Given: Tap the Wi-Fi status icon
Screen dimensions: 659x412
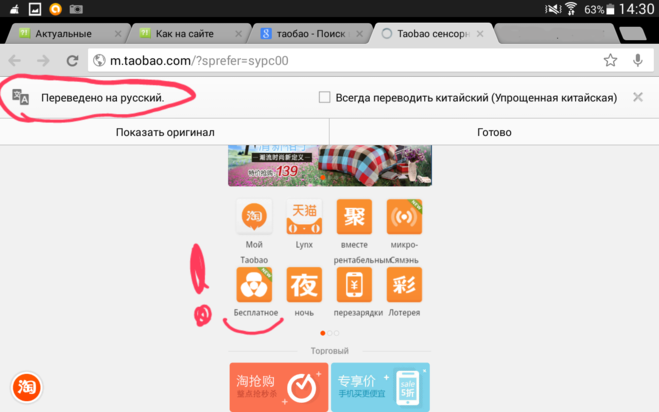Looking at the screenshot, I should pos(571,8).
